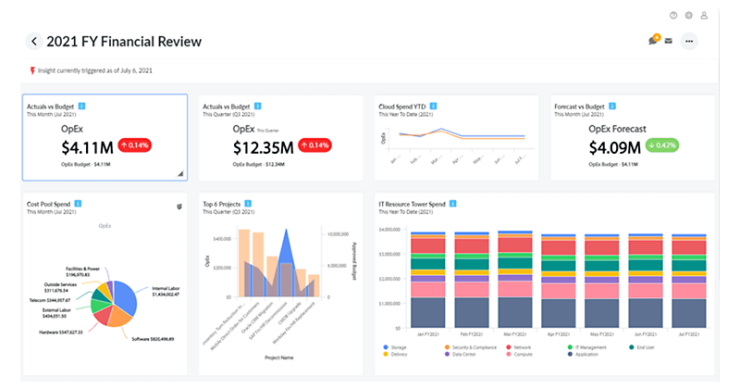Click the Facilities & Power pie label
The width and height of the screenshot is (740, 389).
coord(83,271)
